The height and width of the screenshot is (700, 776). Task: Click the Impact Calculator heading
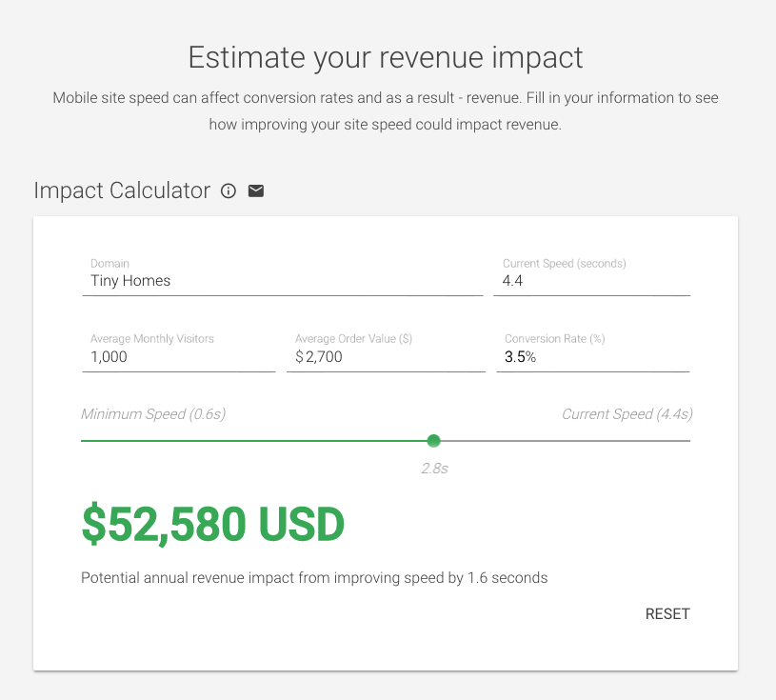coord(122,191)
